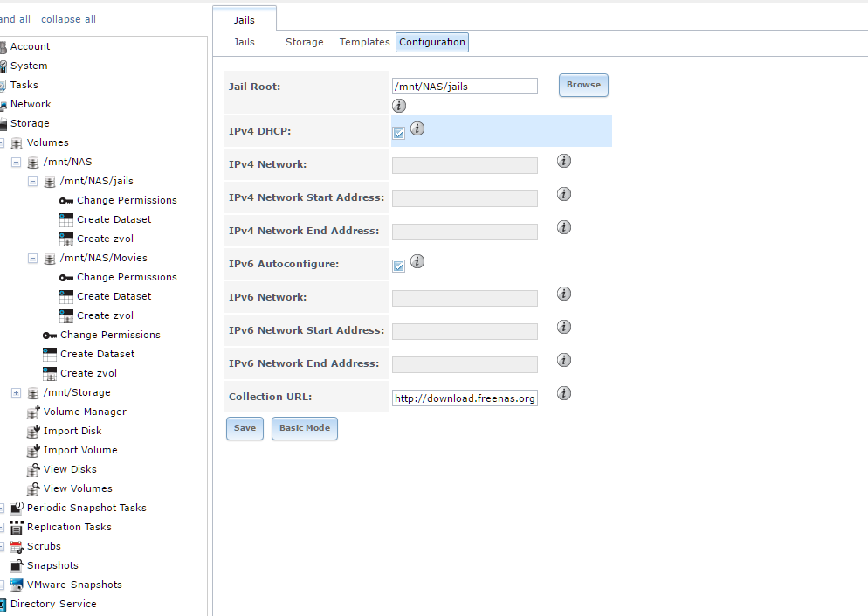Uncheck the IPv4 DHCP checkbox

click(399, 133)
